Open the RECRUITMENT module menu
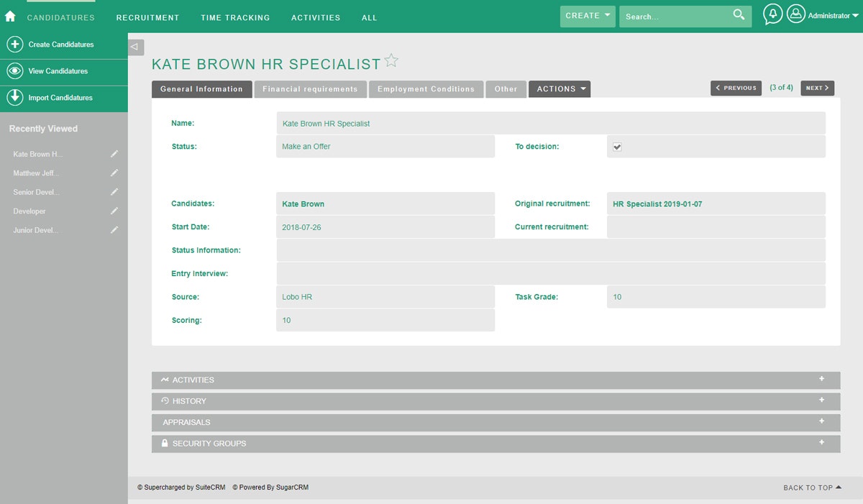Screen dimensions: 863x504 (147, 18)
